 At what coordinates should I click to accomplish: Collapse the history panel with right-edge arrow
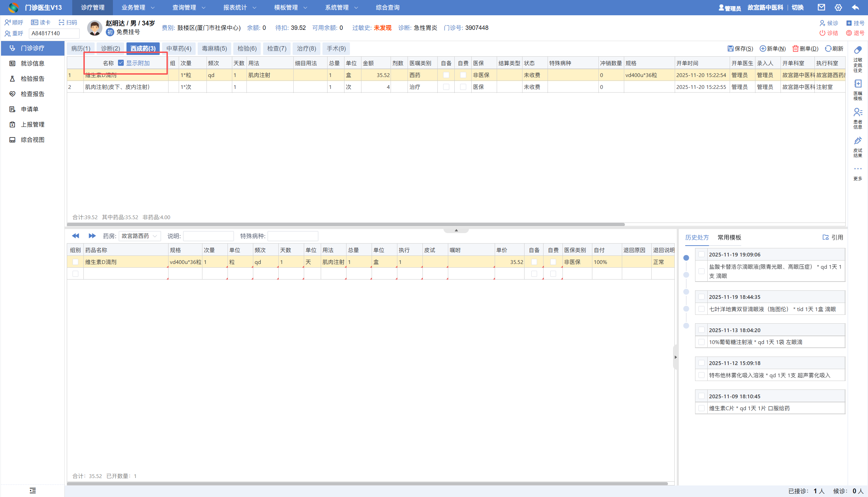[675, 357]
